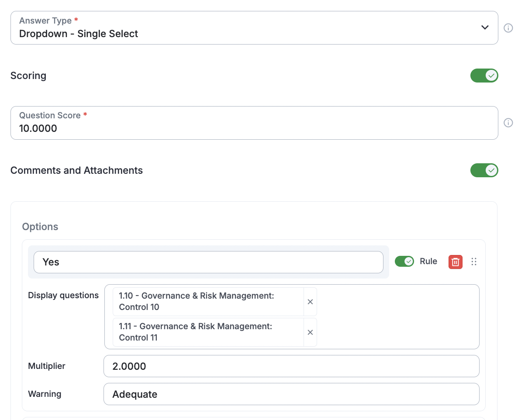Click the Yes option text field
This screenshot has height=420, width=518.
[x=208, y=262]
